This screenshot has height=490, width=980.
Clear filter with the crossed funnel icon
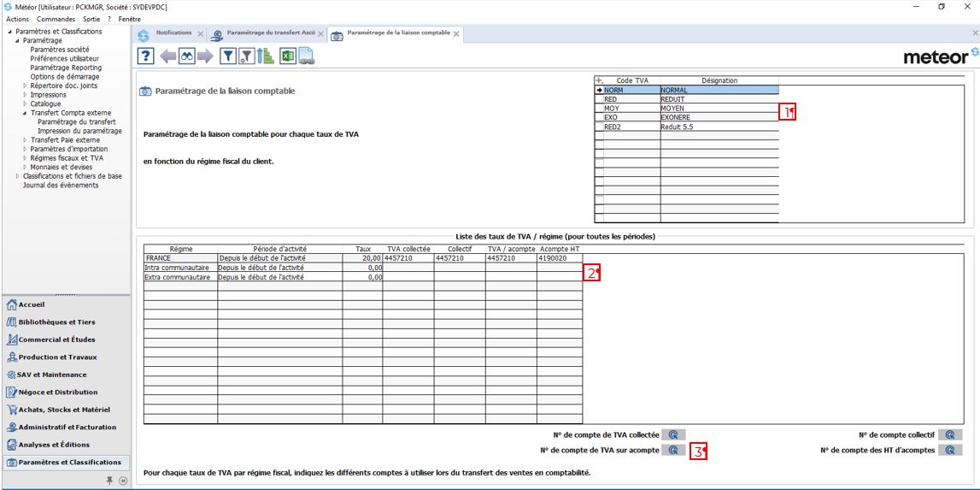pyautogui.click(x=247, y=56)
